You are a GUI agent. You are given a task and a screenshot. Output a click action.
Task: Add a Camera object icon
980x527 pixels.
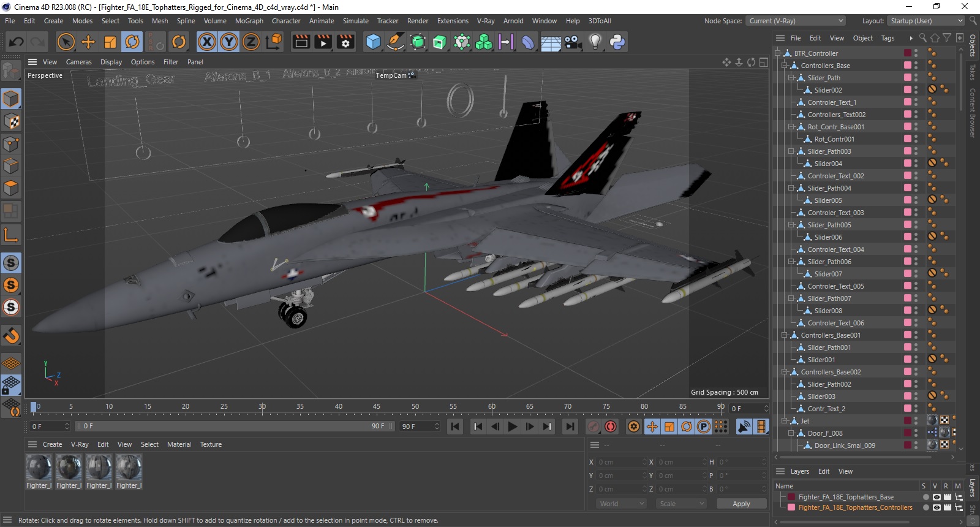tap(573, 42)
